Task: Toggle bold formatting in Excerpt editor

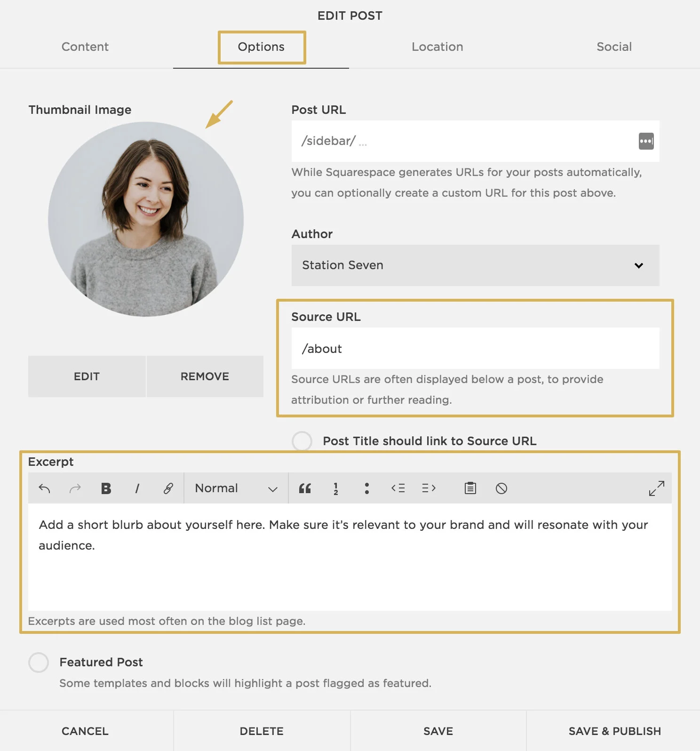Action: [x=106, y=488]
